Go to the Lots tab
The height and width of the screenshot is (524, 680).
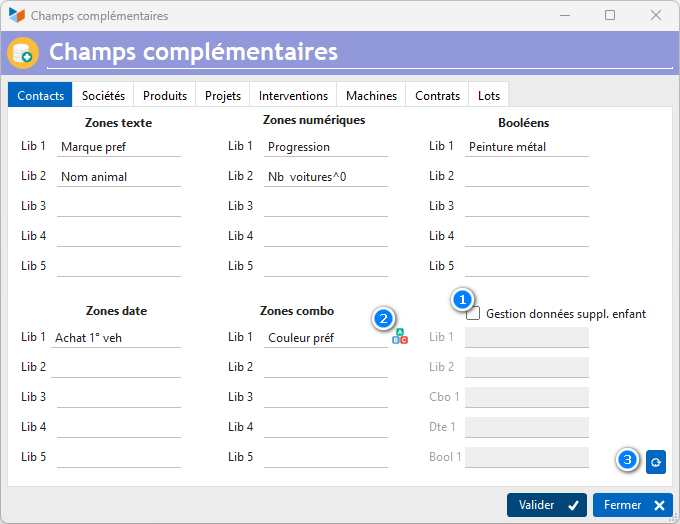pyautogui.click(x=489, y=96)
